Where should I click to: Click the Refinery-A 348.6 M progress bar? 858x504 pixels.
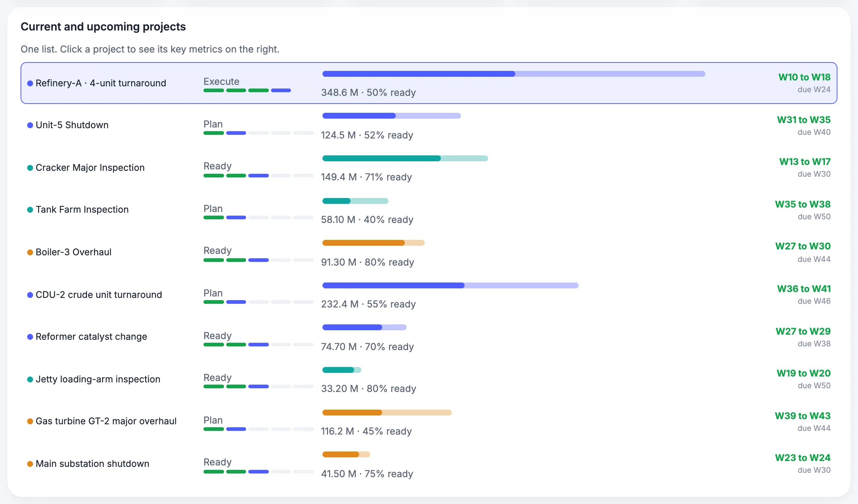pos(514,74)
